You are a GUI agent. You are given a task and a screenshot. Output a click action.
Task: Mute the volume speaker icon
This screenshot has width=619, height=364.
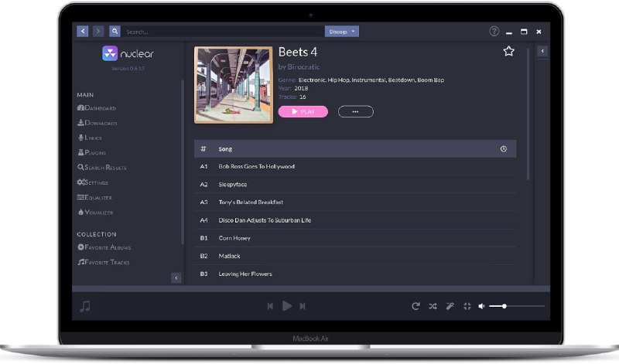[481, 306]
